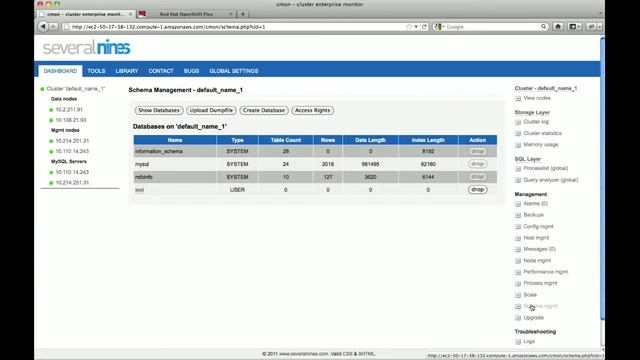This screenshot has width=640, height=360.
Task: Click the icon beside Host mgmt
Action: (518, 238)
